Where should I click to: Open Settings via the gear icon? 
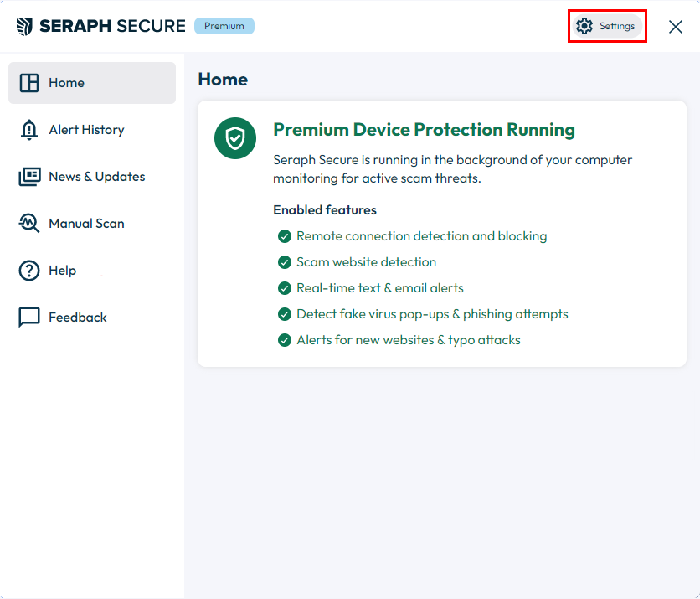584,26
